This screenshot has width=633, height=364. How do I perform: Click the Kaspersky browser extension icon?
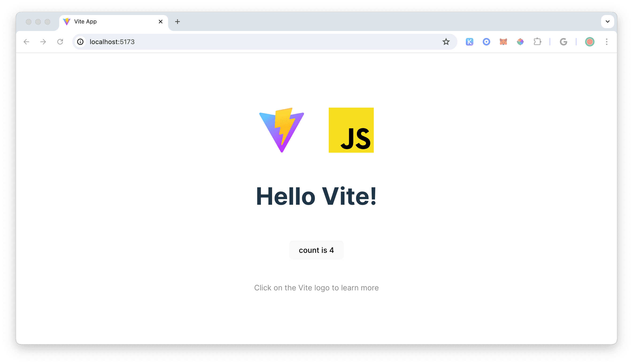(x=470, y=42)
